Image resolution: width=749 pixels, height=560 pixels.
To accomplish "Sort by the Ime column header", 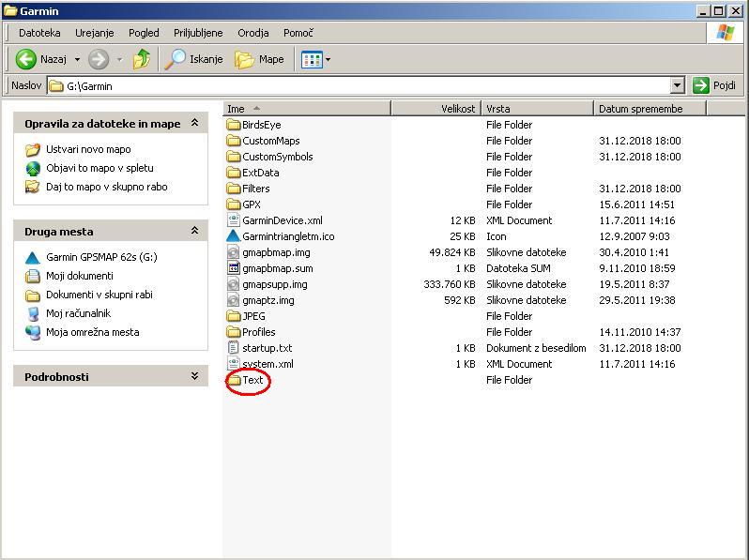I will pyautogui.click(x=307, y=109).
